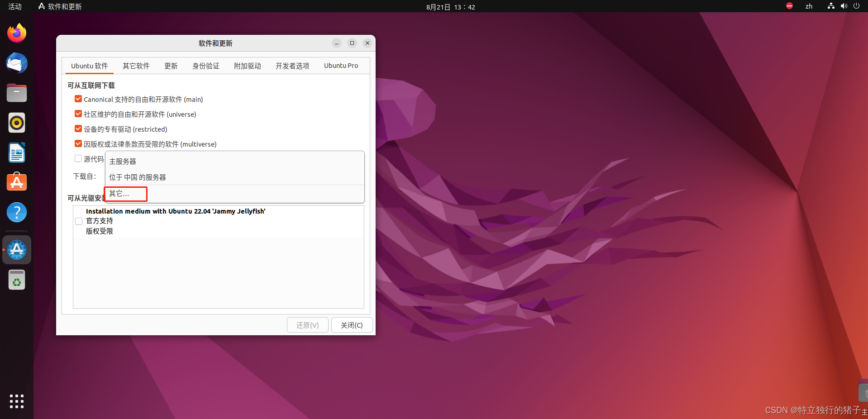Image resolution: width=868 pixels, height=419 pixels.
Task: Select the Installation medium with Ubuntu 22.04 entry
Action: 176,211
